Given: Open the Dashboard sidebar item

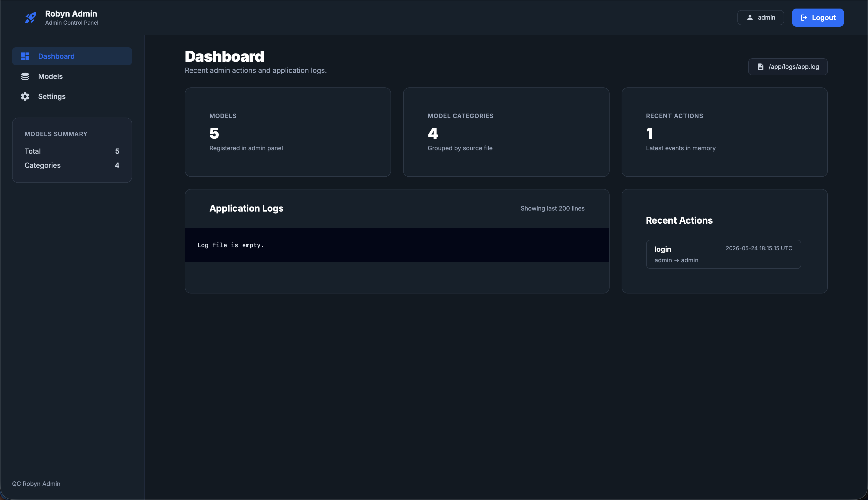Looking at the screenshot, I should pyautogui.click(x=72, y=56).
